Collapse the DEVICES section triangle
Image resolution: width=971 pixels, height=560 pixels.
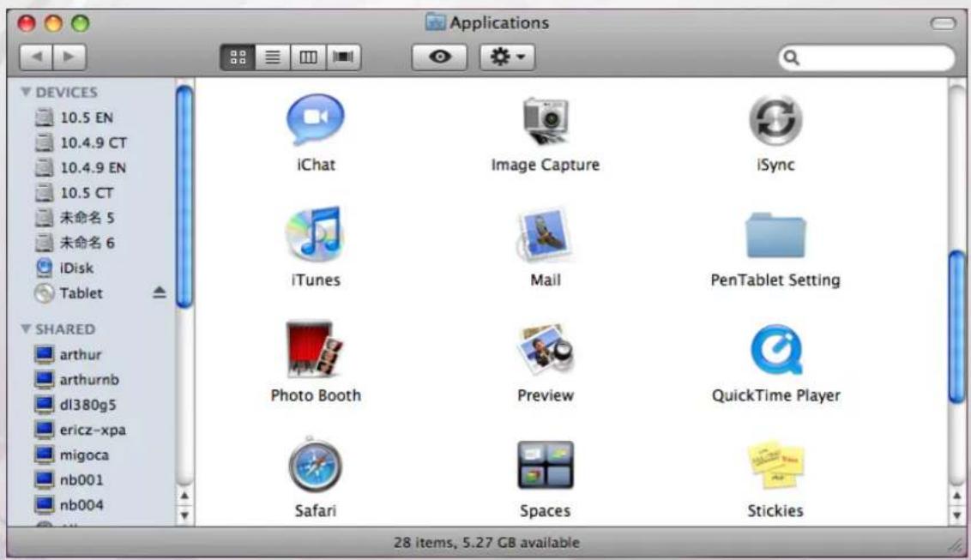[26, 92]
